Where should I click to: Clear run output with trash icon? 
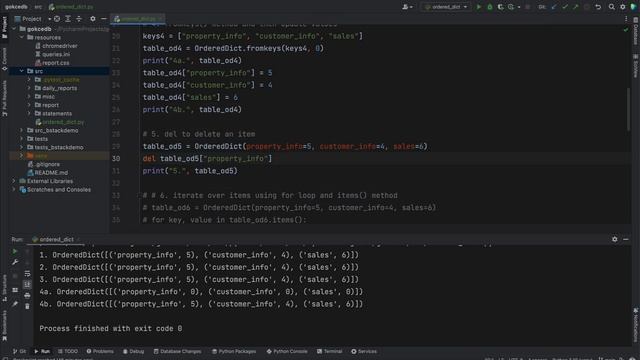pyautogui.click(x=27, y=306)
